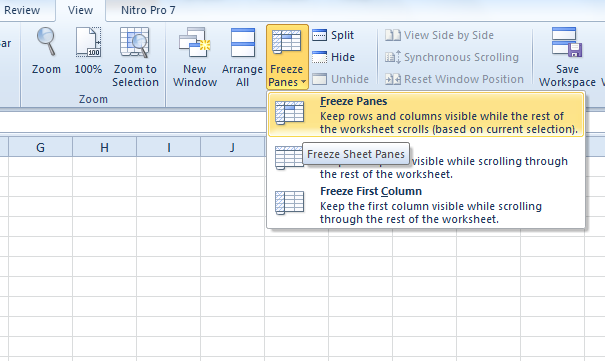Select column G header
The width and height of the screenshot is (605, 361).
41,147
